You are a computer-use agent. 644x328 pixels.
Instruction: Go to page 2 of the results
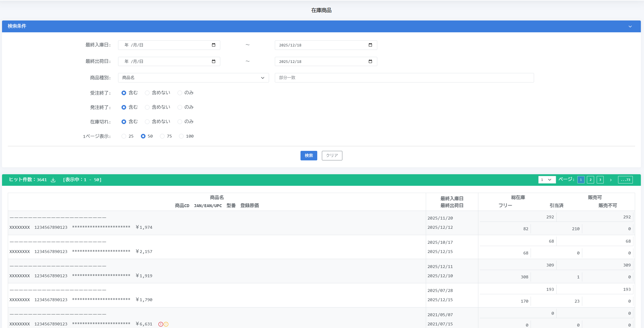pyautogui.click(x=591, y=180)
